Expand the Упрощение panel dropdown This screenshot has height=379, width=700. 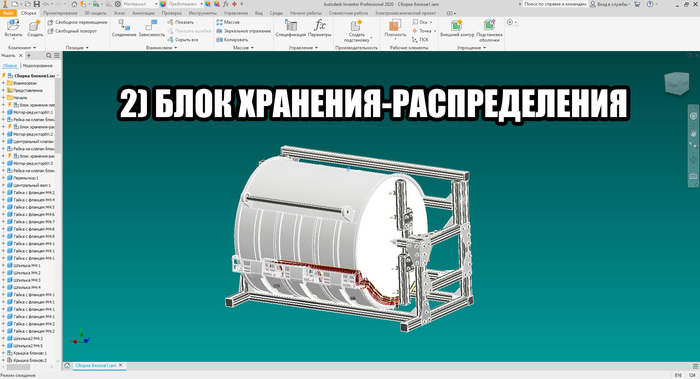click(471, 47)
